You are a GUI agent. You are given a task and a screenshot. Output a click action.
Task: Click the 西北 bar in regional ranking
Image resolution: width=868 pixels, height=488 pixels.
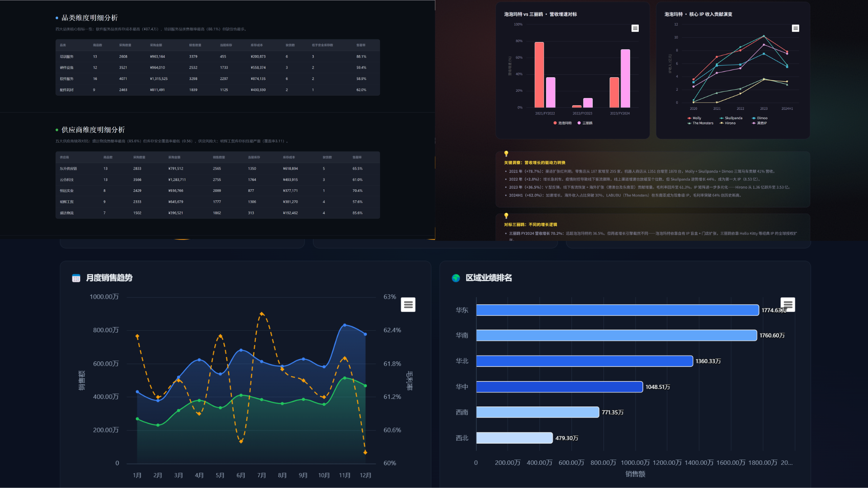point(514,438)
